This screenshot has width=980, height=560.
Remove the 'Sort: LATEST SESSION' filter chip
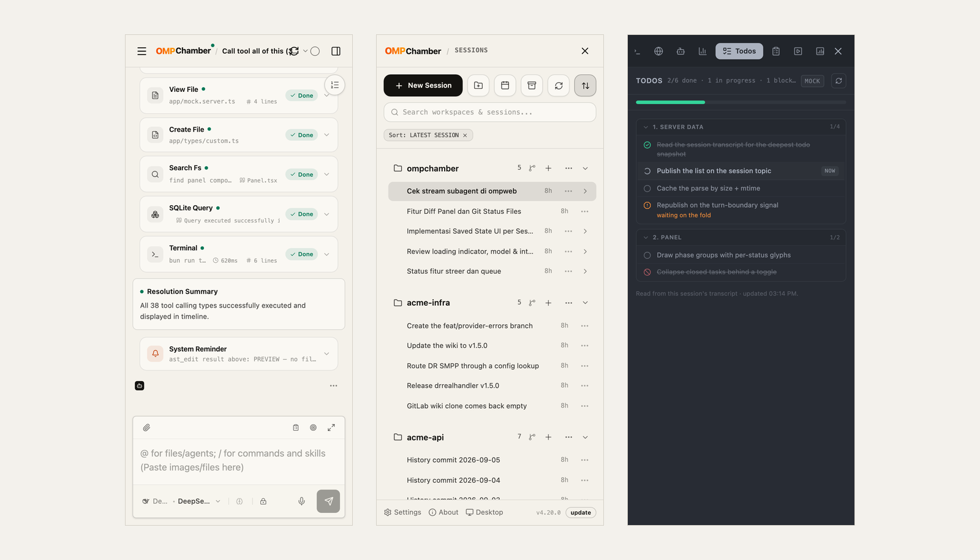[465, 135]
